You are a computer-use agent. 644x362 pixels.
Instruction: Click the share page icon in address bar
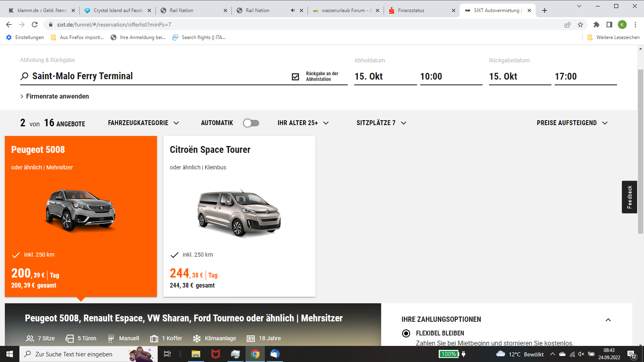pos(568,25)
